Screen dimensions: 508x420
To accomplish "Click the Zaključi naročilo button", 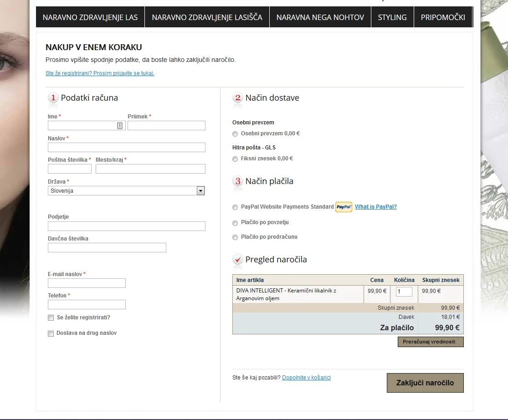I will pos(425,383).
